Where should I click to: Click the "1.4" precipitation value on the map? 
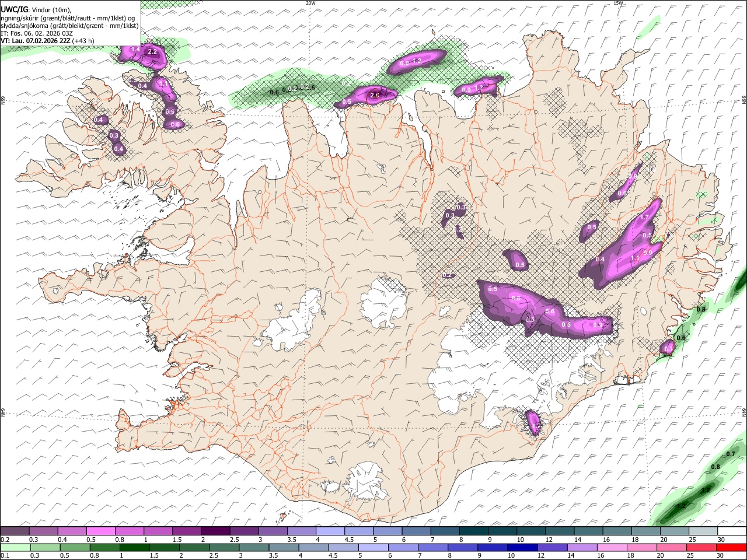[x=135, y=49]
